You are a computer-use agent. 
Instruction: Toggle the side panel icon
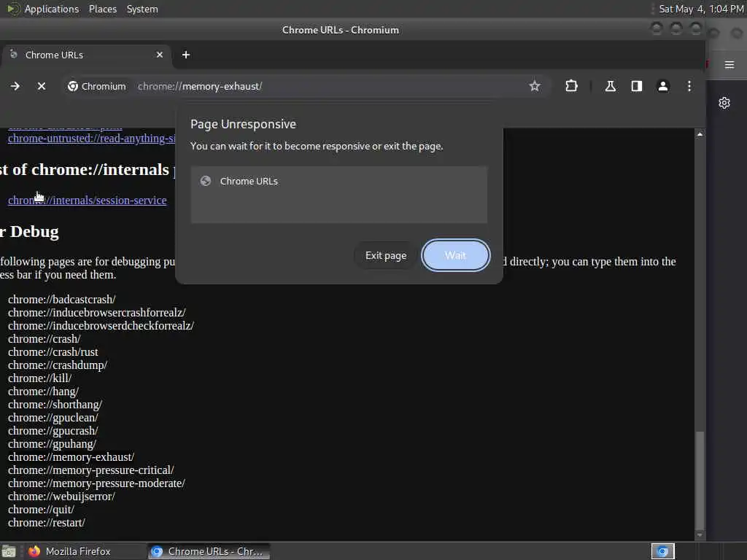(x=636, y=86)
